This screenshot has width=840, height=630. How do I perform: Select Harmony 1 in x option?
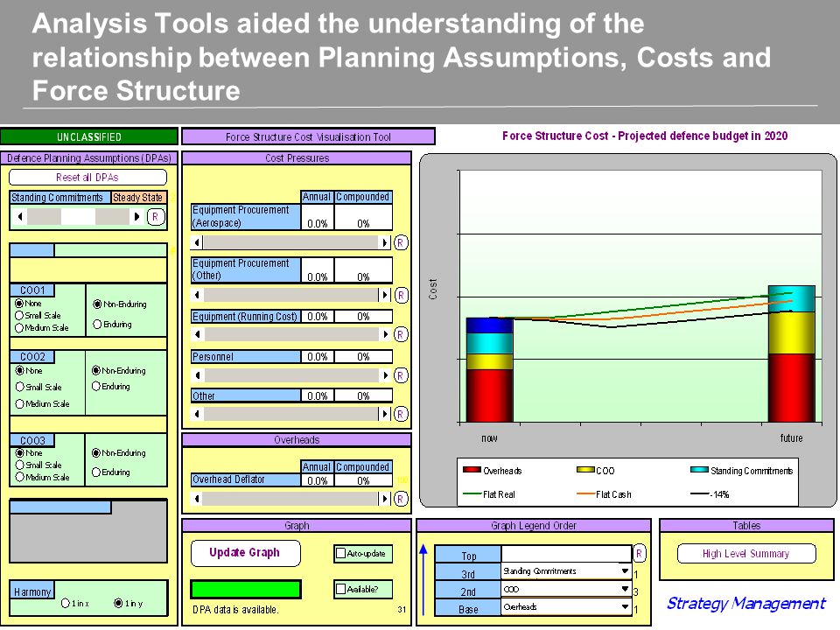pos(66,603)
